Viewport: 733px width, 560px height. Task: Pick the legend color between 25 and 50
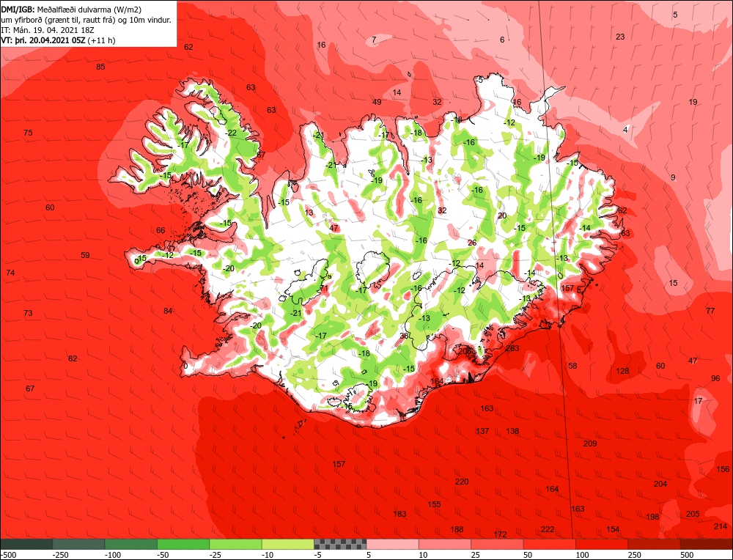click(498, 544)
